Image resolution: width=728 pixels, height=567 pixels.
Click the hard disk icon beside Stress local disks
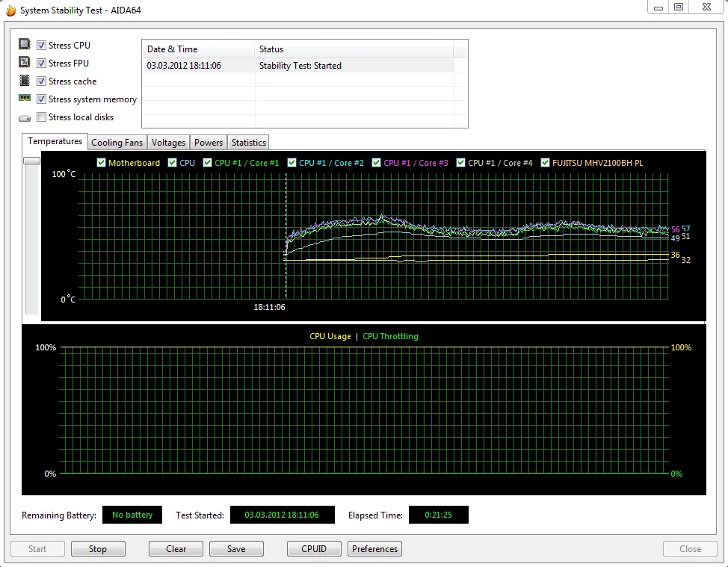[x=25, y=117]
